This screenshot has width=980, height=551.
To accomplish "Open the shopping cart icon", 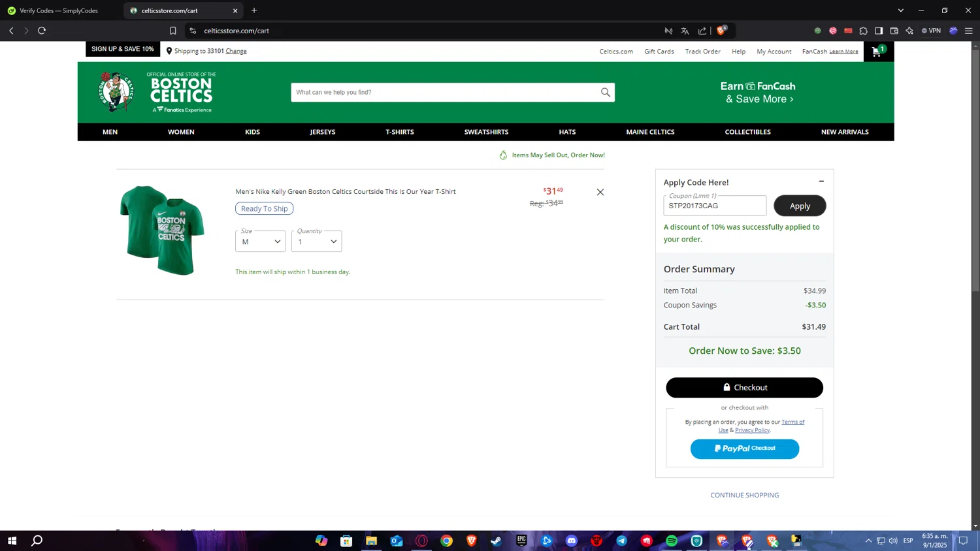I will (x=878, y=51).
